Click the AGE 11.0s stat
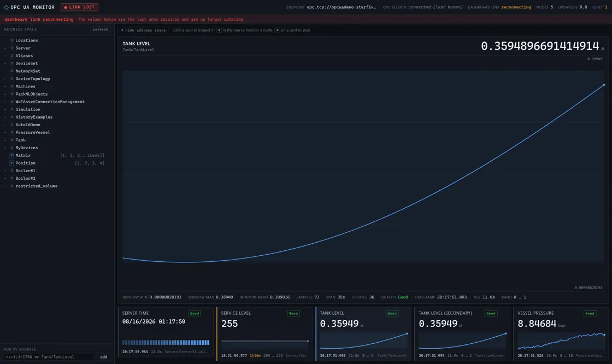 click(484, 297)
